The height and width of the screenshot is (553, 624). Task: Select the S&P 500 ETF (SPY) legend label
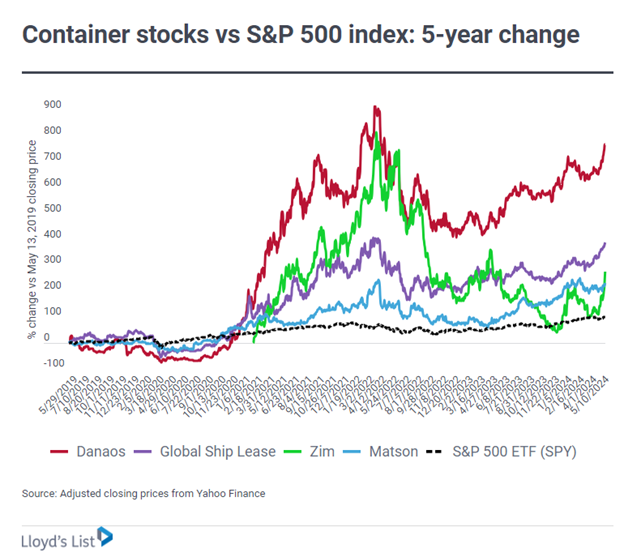pyautogui.click(x=528, y=452)
